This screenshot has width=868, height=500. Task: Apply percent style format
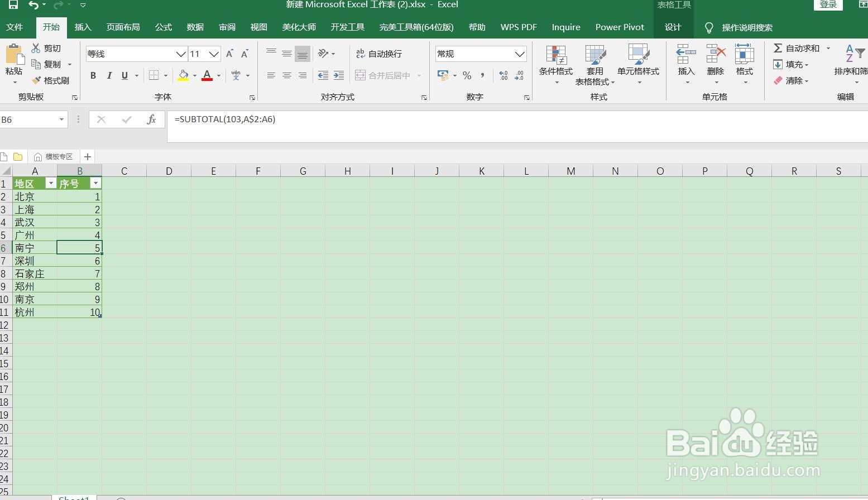pos(467,75)
